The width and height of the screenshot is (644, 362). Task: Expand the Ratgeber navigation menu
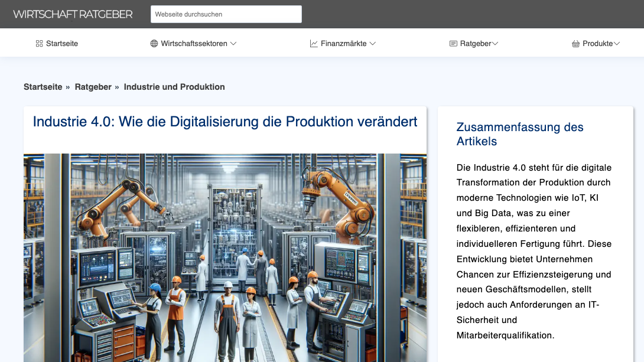point(474,43)
